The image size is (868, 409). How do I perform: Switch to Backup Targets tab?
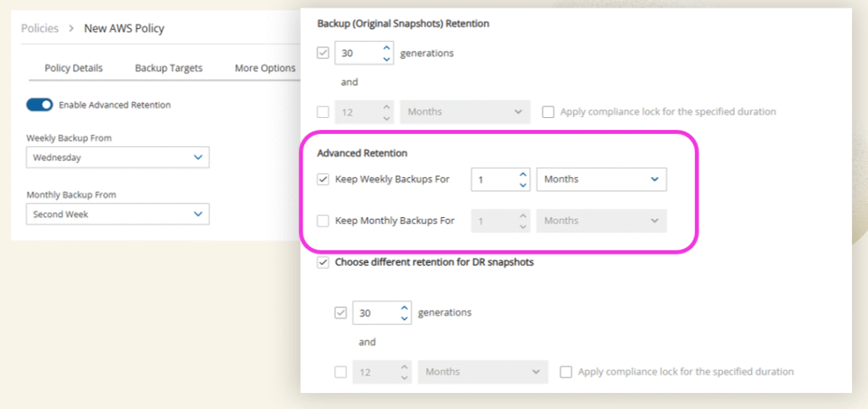169,68
